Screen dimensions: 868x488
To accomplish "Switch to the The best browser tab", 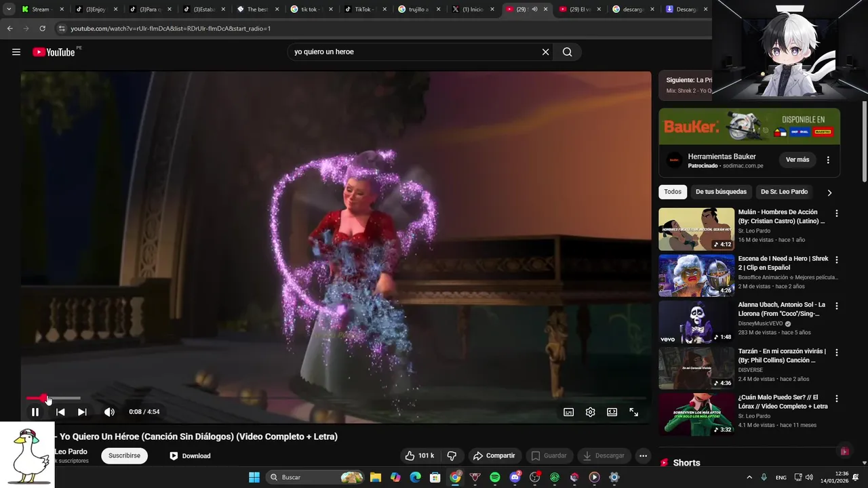I will [257, 9].
